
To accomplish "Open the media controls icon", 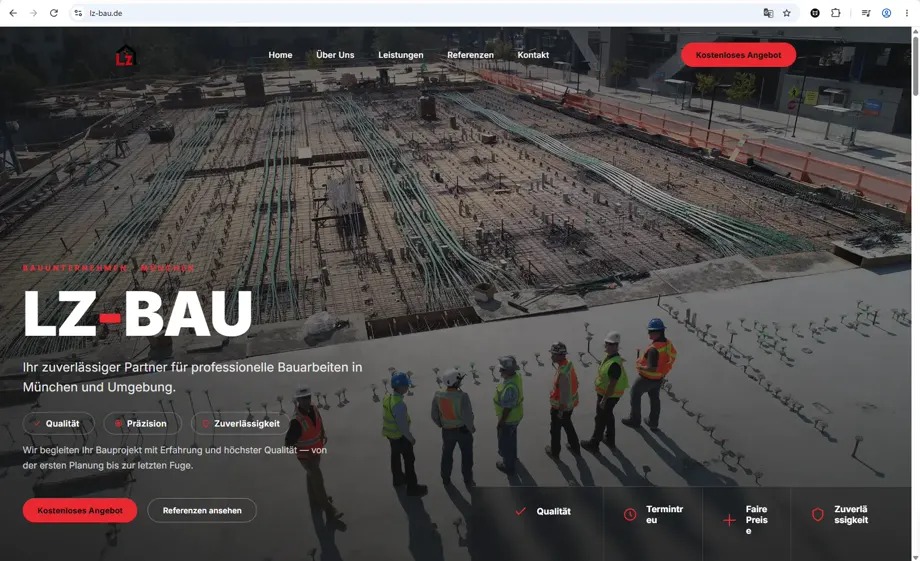I will (866, 13).
